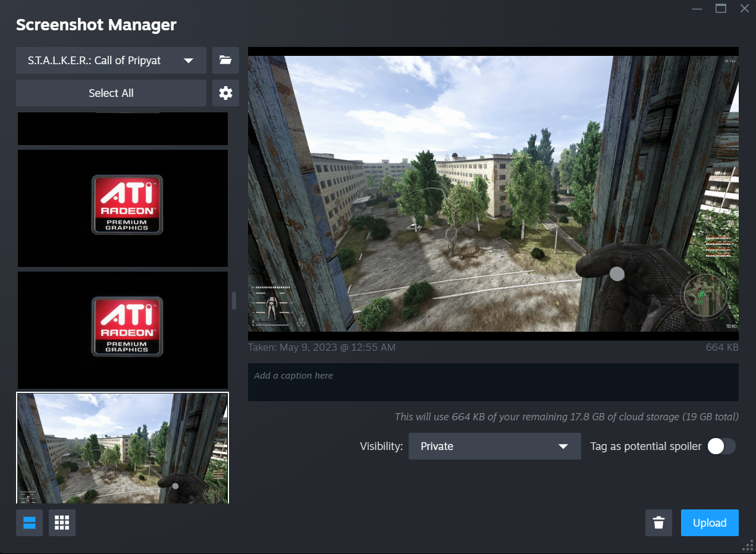
Task: Maximize the Screenshot Manager window
Action: pos(721,8)
